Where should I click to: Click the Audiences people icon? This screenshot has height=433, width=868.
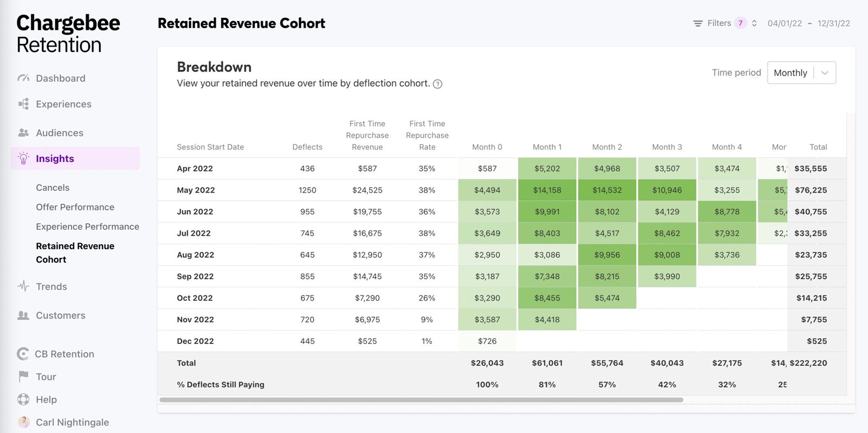click(x=23, y=133)
